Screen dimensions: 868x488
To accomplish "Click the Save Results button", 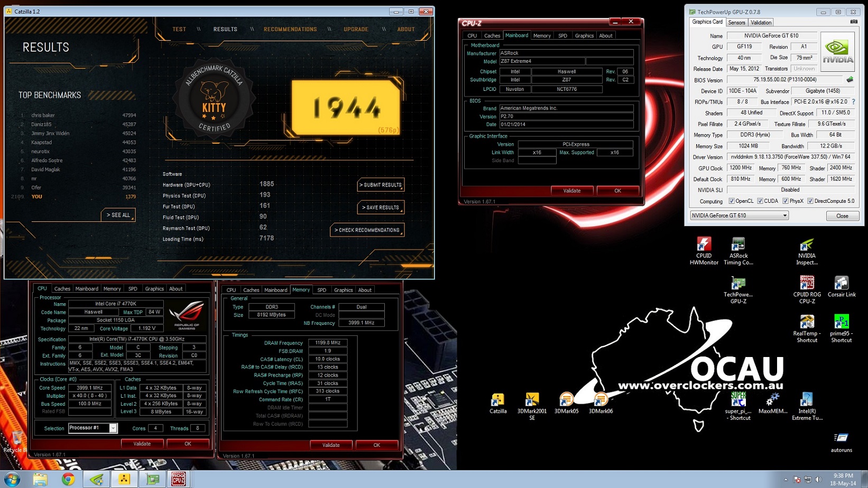I will [381, 208].
